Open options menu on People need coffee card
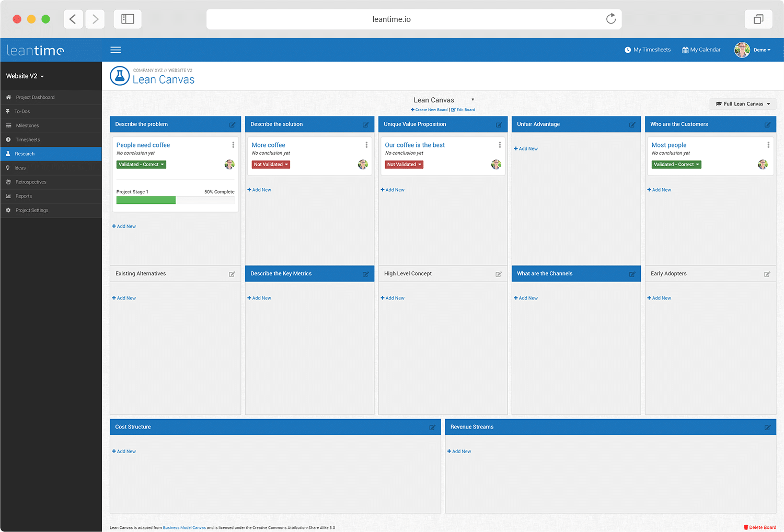Screen dimensions: 784x532 (233, 145)
